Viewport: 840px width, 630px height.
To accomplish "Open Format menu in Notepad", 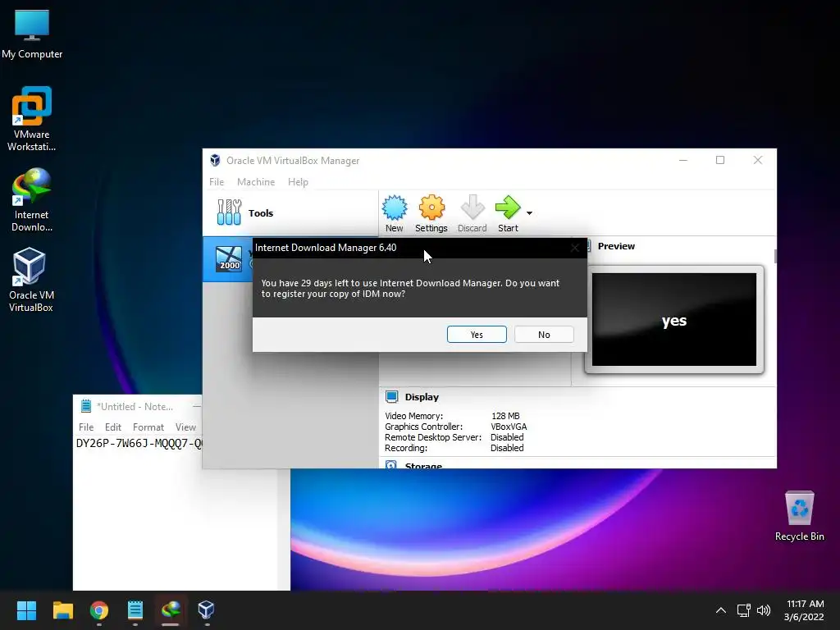I will (x=148, y=427).
